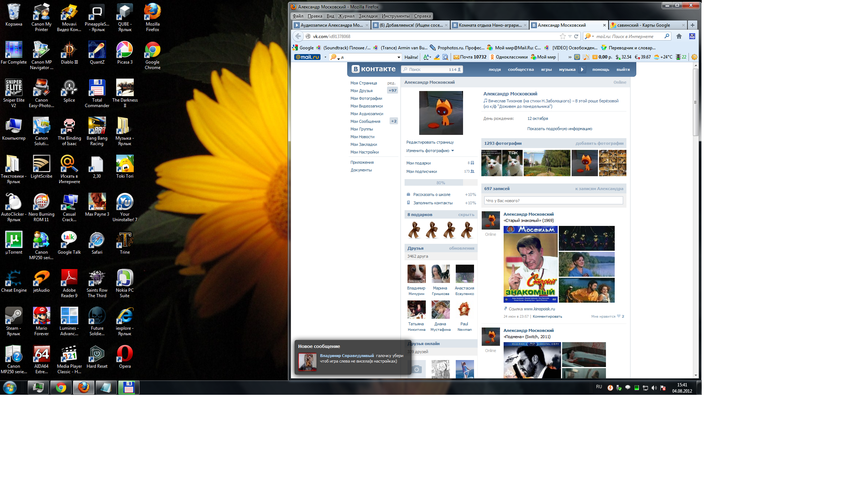
Task: Click the Одноклассники toolbar button
Action: (509, 57)
